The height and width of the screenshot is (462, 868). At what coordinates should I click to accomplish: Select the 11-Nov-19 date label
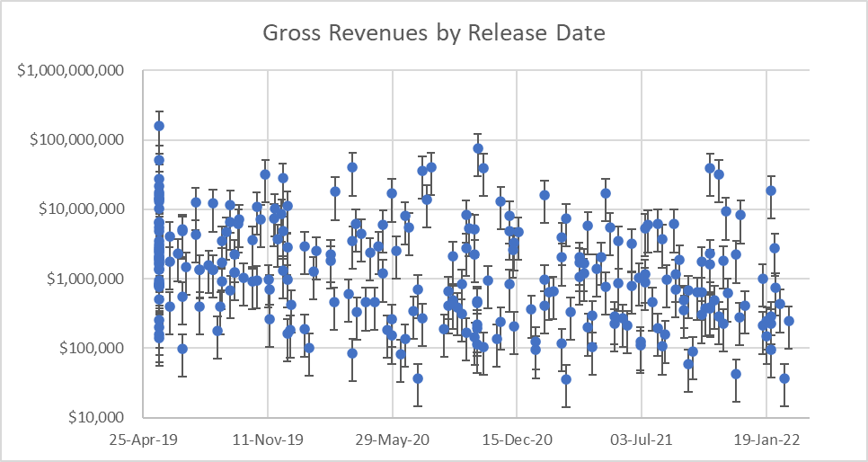click(268, 440)
